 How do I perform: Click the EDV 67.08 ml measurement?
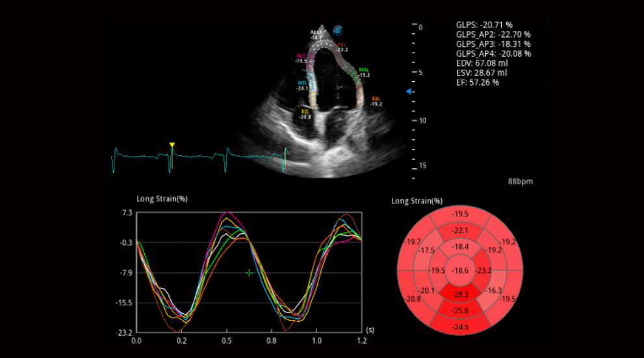[482, 63]
